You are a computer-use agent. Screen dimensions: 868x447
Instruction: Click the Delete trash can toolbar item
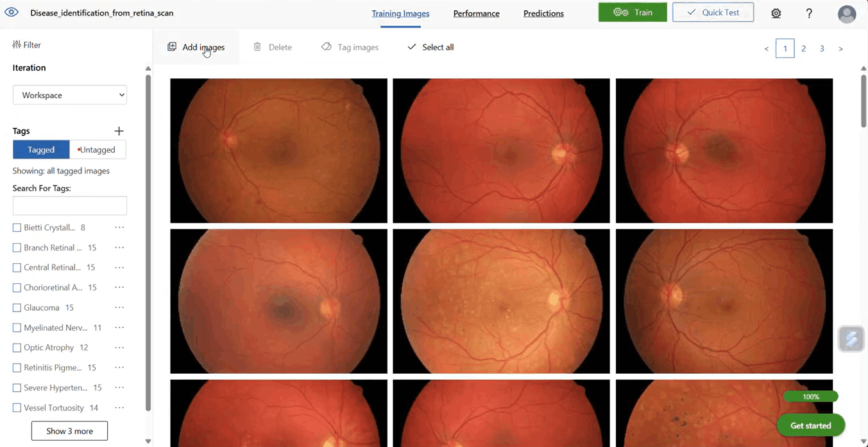pos(273,47)
